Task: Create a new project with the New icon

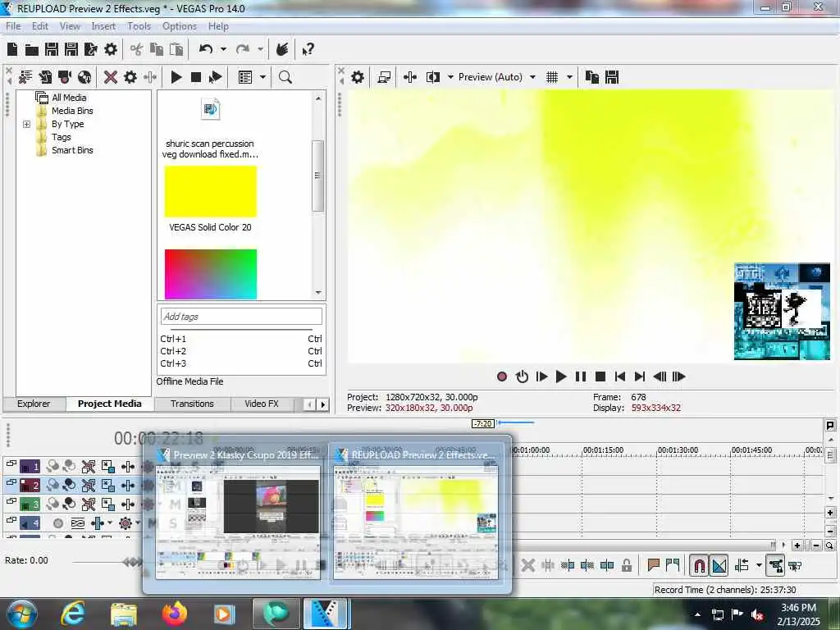Action: [x=12, y=49]
